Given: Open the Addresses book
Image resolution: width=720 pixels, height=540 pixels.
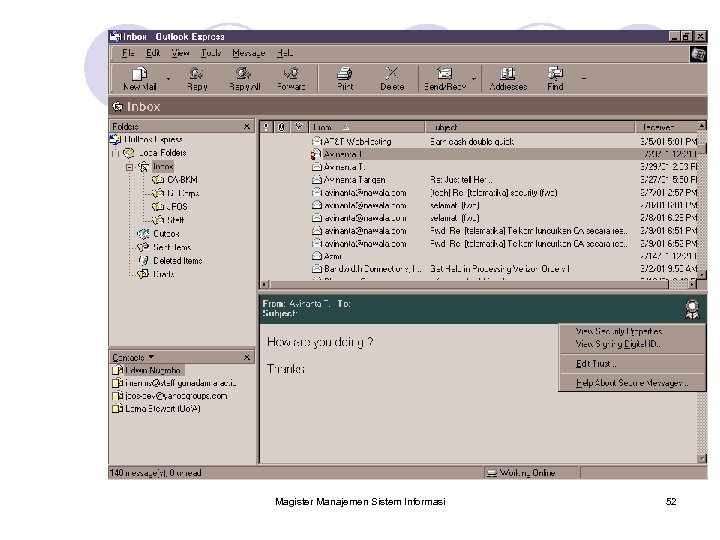Looking at the screenshot, I should tap(508, 79).
